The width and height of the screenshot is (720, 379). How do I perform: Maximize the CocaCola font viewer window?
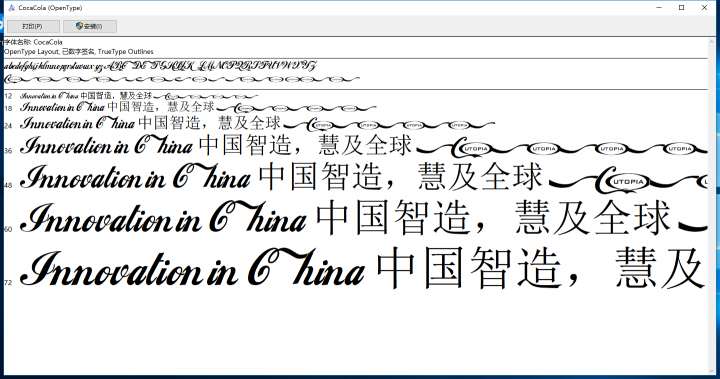(681, 8)
